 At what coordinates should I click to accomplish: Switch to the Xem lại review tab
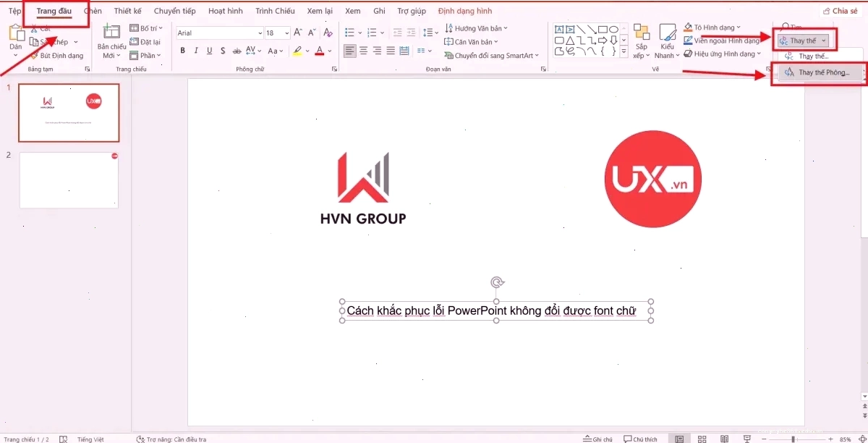tap(320, 11)
